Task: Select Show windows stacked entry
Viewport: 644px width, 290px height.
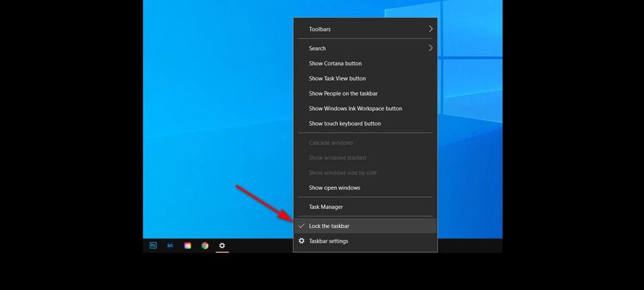Action: point(365,158)
